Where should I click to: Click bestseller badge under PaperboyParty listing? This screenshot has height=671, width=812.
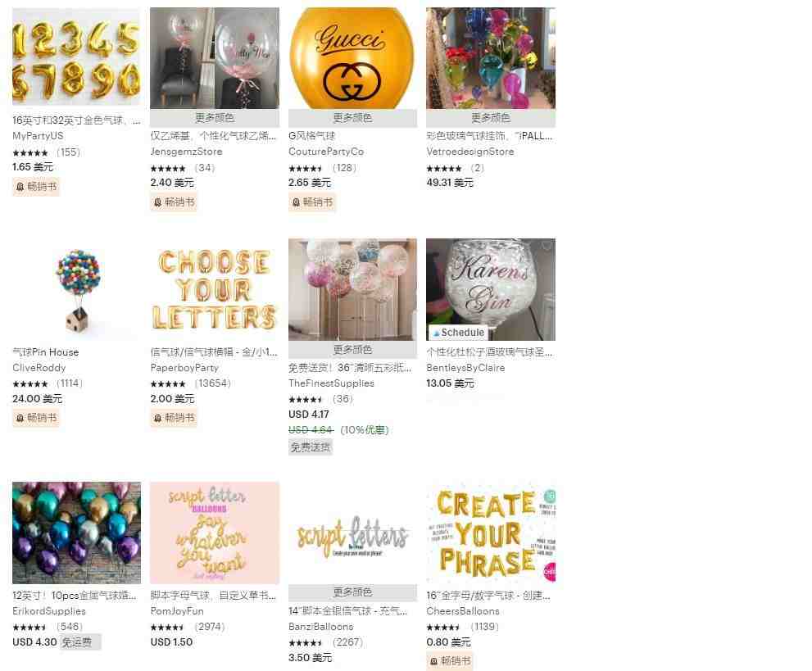point(174,417)
